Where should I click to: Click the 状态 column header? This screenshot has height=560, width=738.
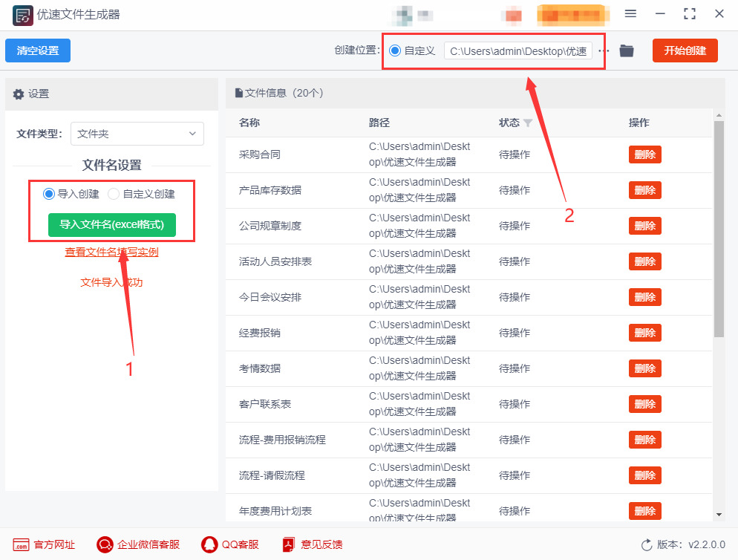click(509, 123)
